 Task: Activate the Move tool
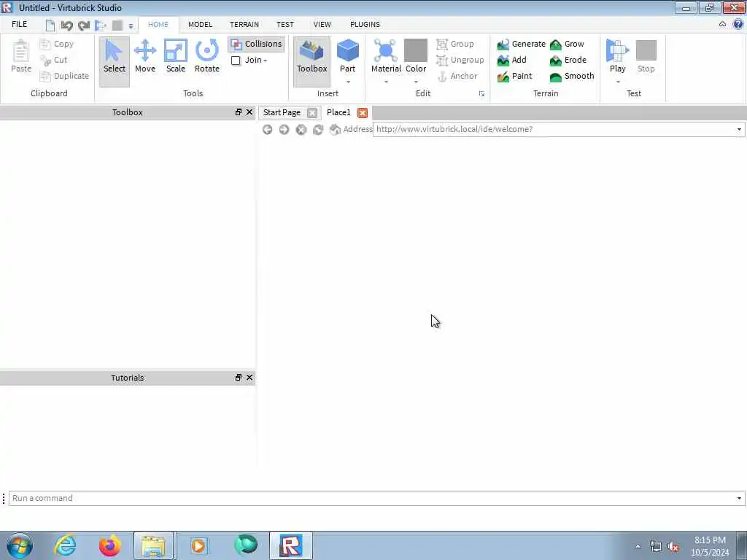(x=145, y=56)
